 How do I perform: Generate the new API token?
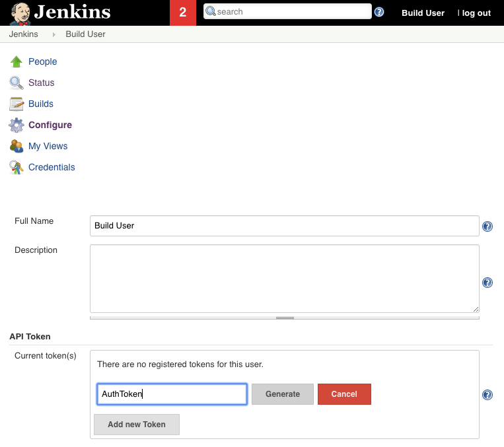point(283,394)
